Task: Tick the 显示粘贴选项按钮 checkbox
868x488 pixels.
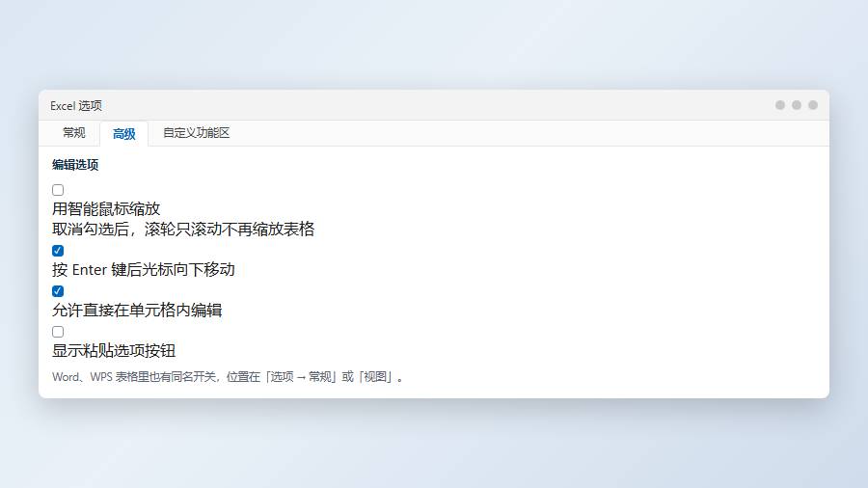Action: click(58, 332)
